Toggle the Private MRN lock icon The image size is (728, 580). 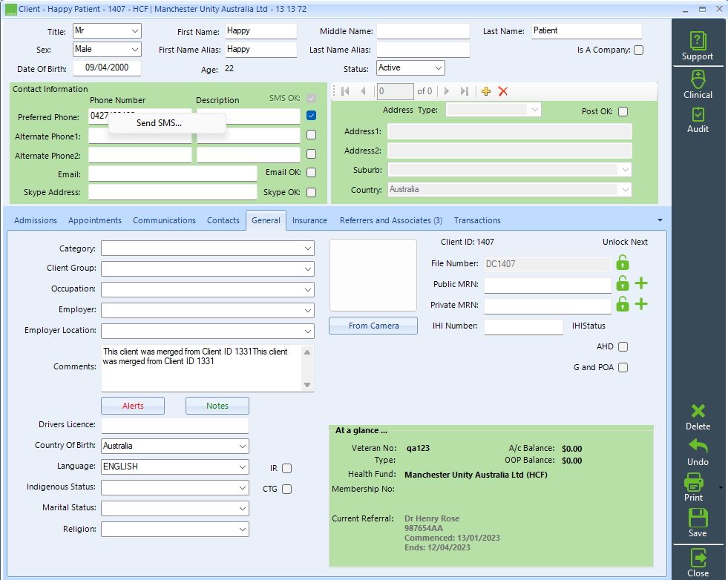(x=623, y=304)
